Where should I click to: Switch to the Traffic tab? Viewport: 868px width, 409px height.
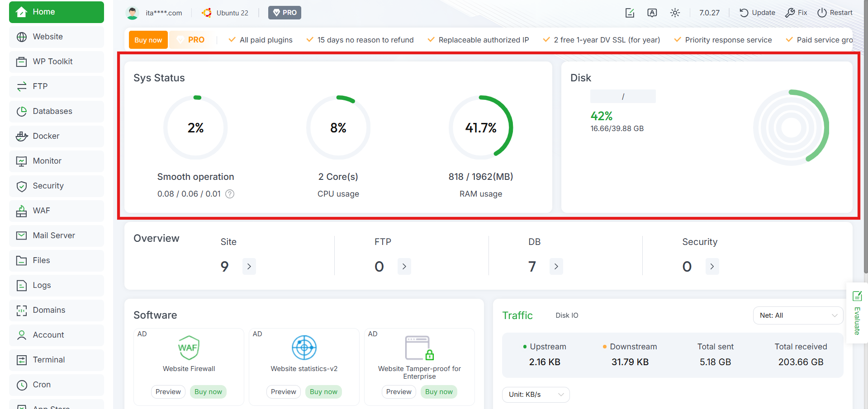tap(517, 315)
